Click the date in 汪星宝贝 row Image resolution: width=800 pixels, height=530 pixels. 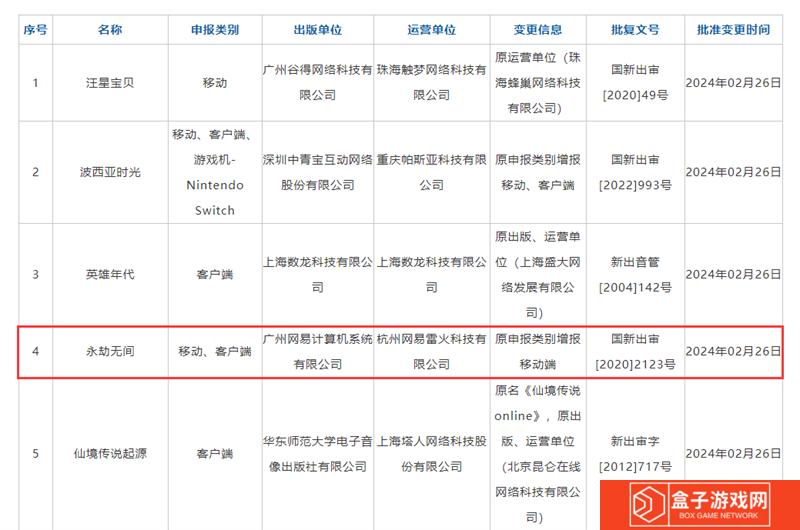click(733, 83)
